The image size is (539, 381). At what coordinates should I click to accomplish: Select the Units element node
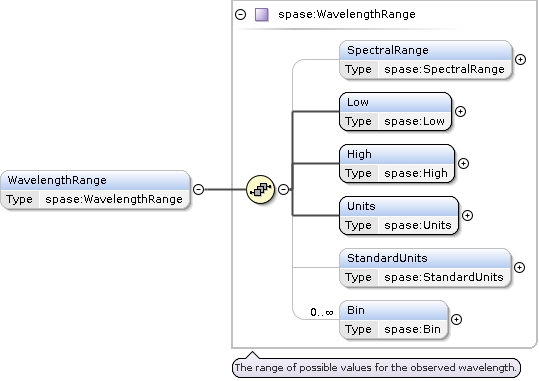(399, 216)
